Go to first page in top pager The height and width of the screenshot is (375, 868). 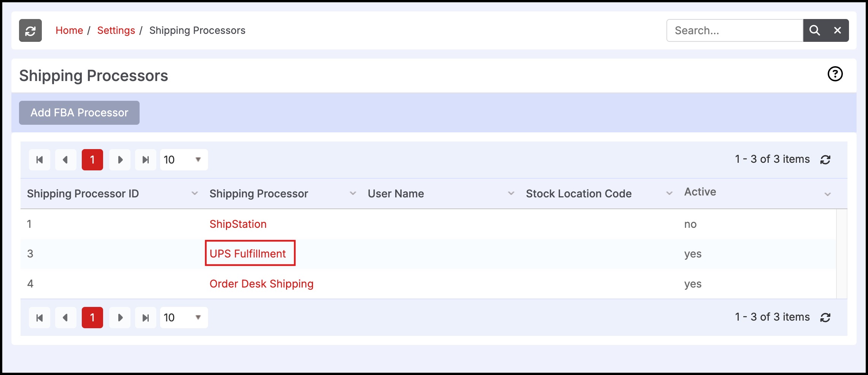[x=40, y=160]
